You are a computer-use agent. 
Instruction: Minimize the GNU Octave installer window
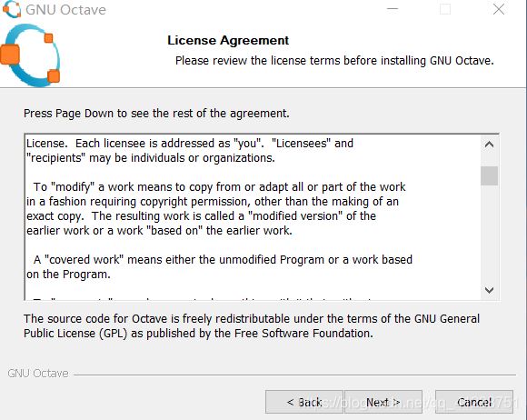coord(393,9)
